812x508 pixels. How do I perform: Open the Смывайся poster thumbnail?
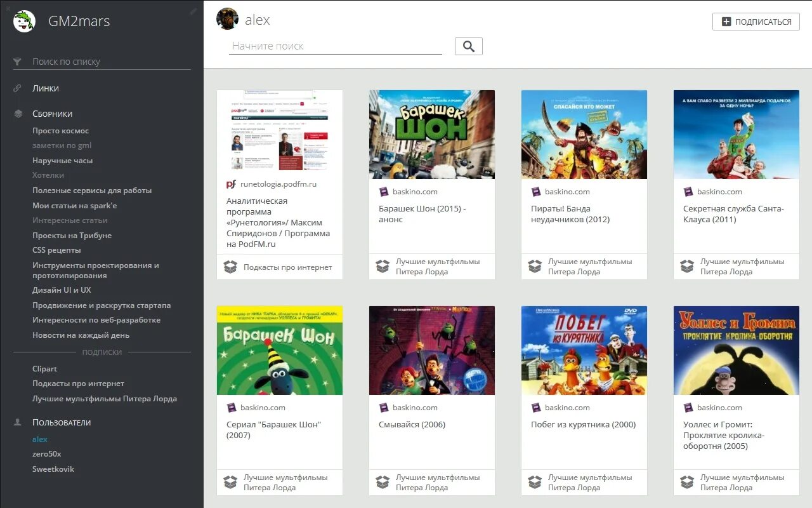432,351
